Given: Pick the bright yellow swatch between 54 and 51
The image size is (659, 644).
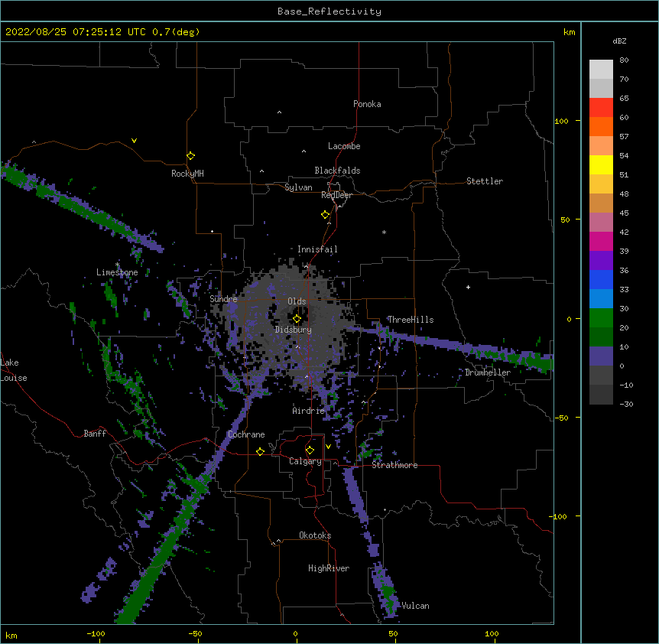Looking at the screenshot, I should coord(601,164).
